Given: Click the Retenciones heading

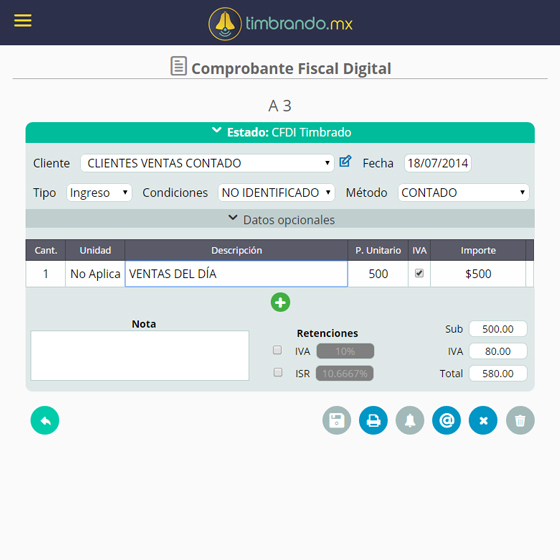Looking at the screenshot, I should (x=327, y=333).
